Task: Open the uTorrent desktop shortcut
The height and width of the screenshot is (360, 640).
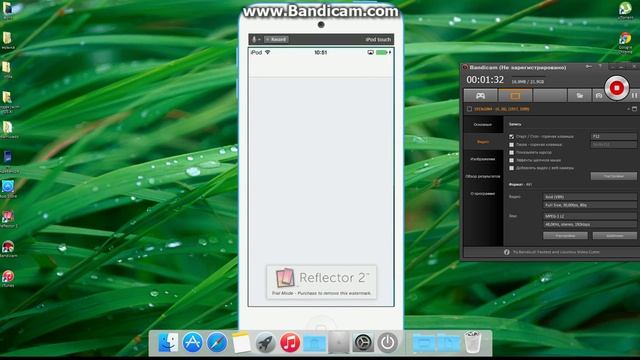Action: pyautogui.click(x=625, y=10)
